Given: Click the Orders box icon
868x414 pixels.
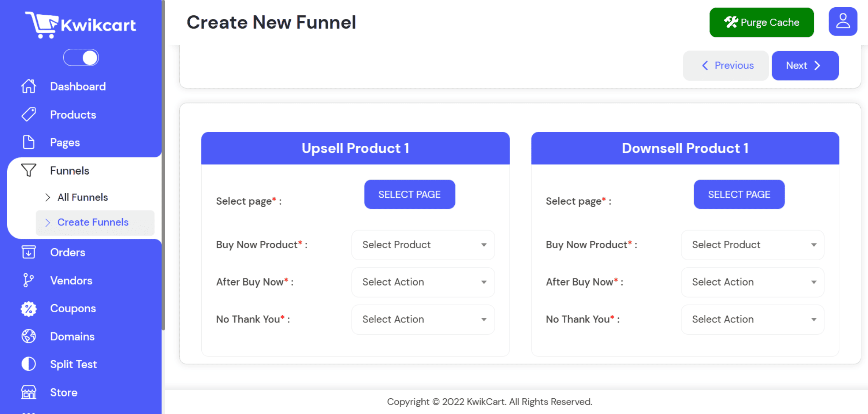Looking at the screenshot, I should (x=29, y=252).
